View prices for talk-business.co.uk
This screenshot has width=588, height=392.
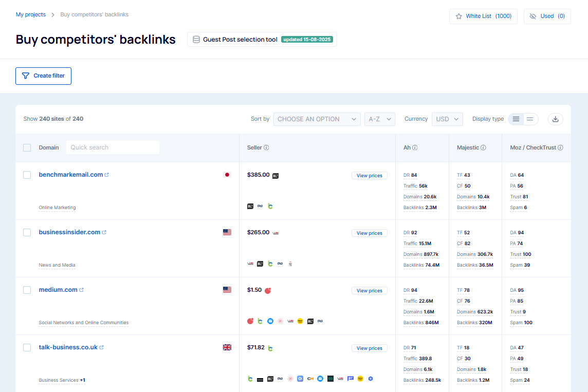[370, 348]
